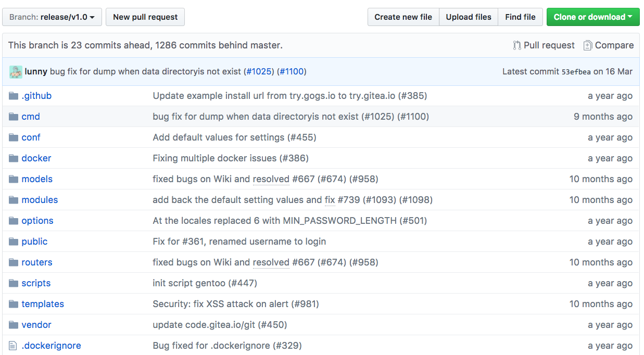Open commit link 53efbea
The height and width of the screenshot is (355, 644).
(576, 72)
